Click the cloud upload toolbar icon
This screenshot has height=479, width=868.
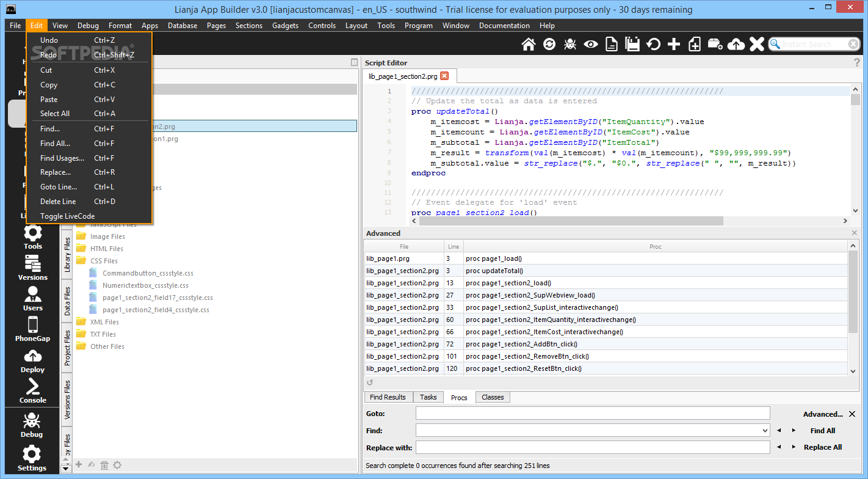[x=736, y=44]
